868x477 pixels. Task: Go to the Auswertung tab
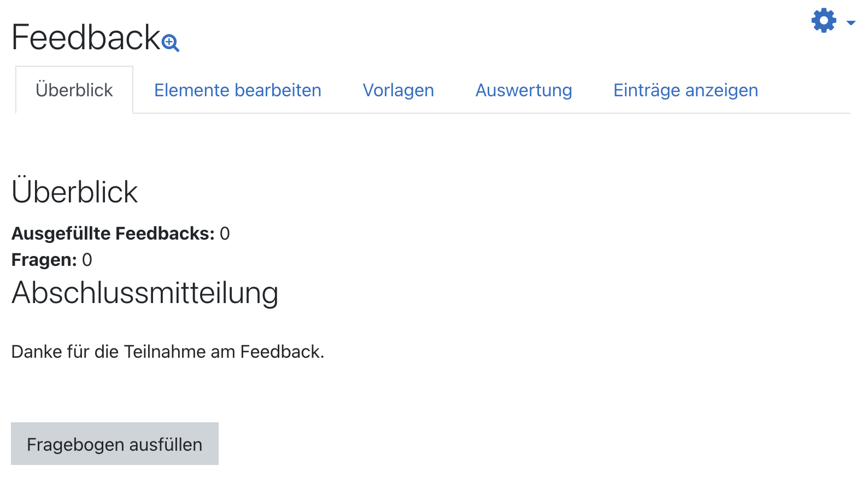[524, 90]
